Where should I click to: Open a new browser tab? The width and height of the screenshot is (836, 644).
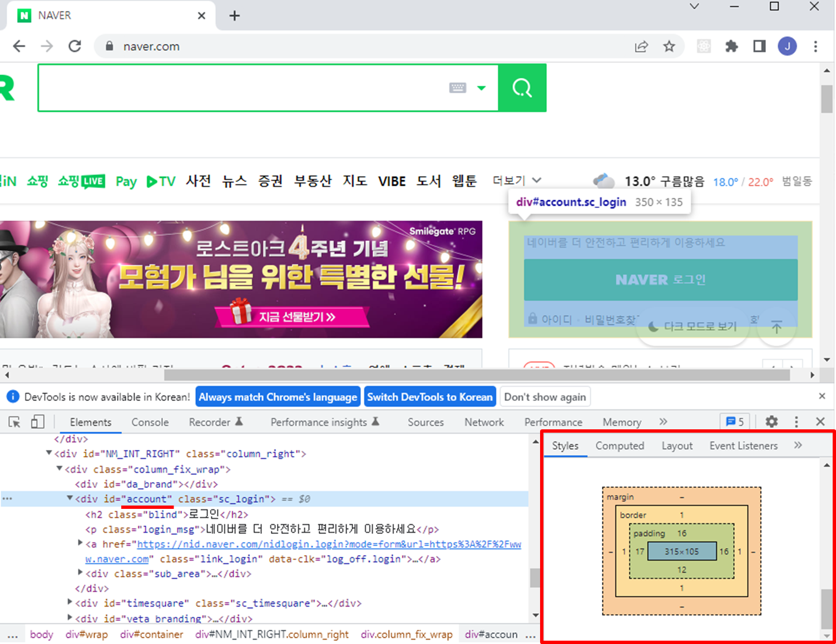[x=234, y=16]
